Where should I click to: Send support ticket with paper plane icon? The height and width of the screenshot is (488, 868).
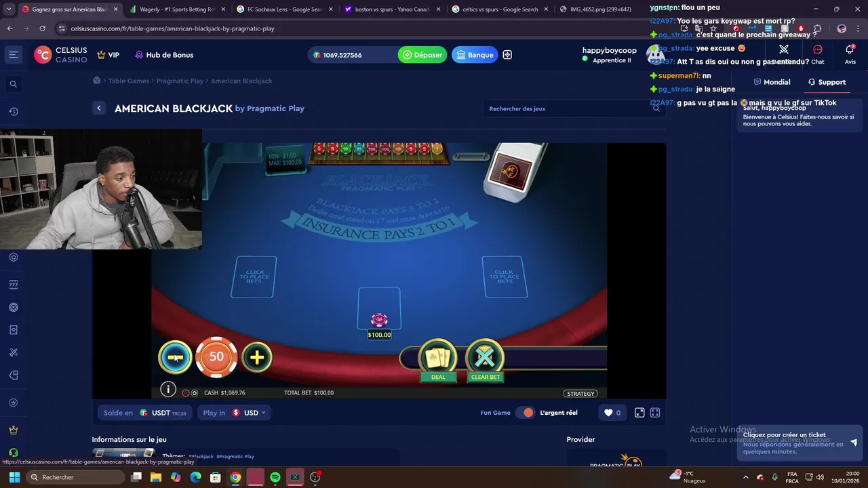point(853,443)
